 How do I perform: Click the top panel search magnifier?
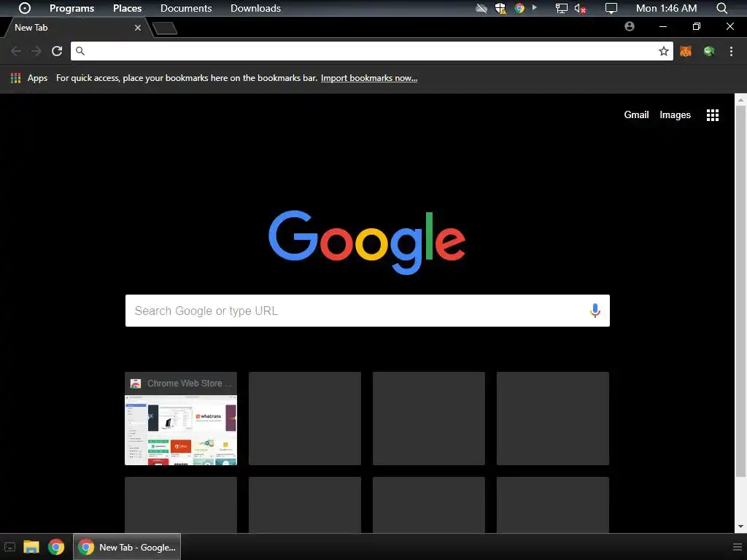[721, 8]
